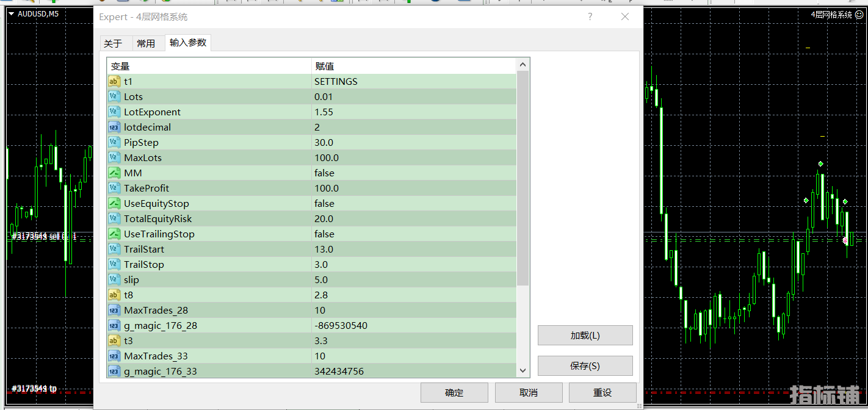Click the string icon beside t8
Image resolution: width=868 pixels, height=410 pixels.
[114, 295]
